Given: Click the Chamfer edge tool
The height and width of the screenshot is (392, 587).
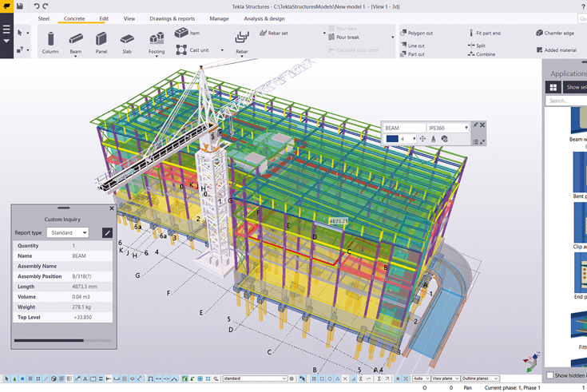Looking at the screenshot, I should click(x=555, y=34).
